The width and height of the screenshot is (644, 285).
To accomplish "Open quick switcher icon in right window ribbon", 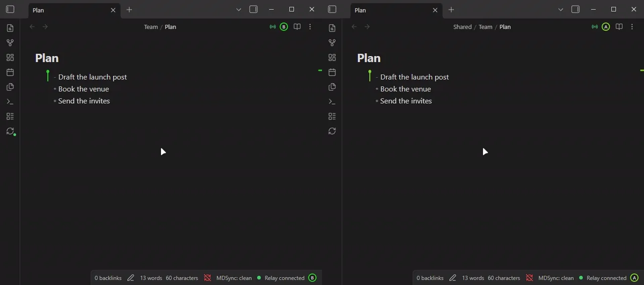I will click(x=332, y=28).
